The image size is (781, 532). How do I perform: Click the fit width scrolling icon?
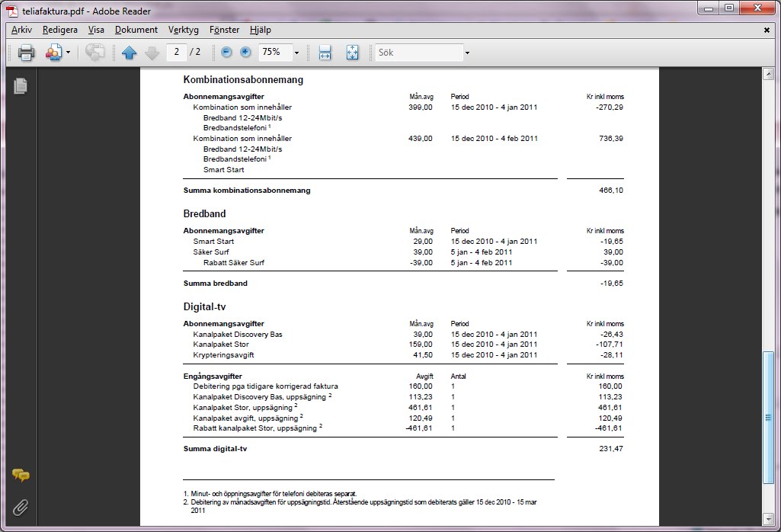[325, 53]
